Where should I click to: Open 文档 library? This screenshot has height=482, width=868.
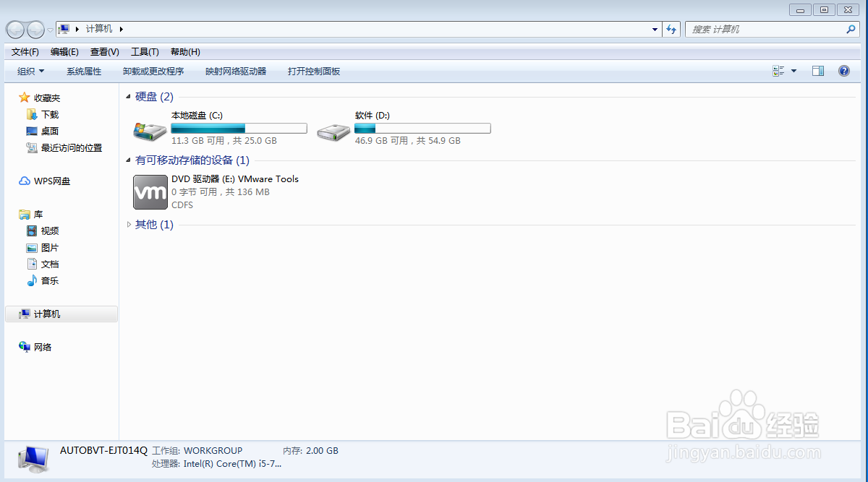point(42,264)
